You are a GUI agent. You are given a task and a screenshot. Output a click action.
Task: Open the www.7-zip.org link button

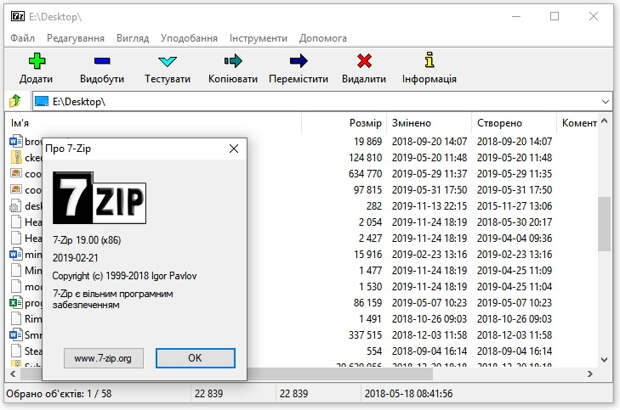[x=104, y=358]
